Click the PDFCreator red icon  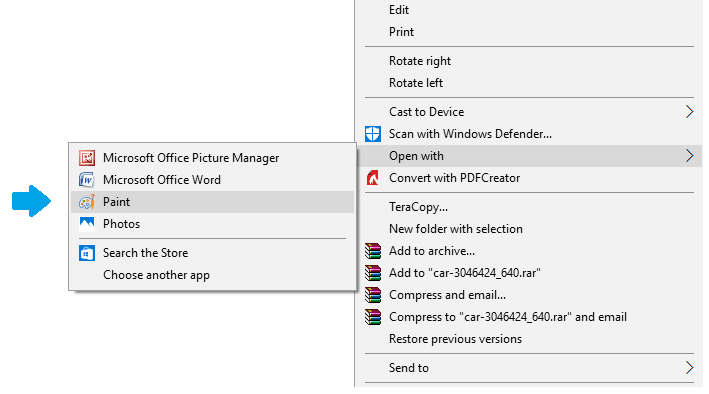[x=373, y=178]
